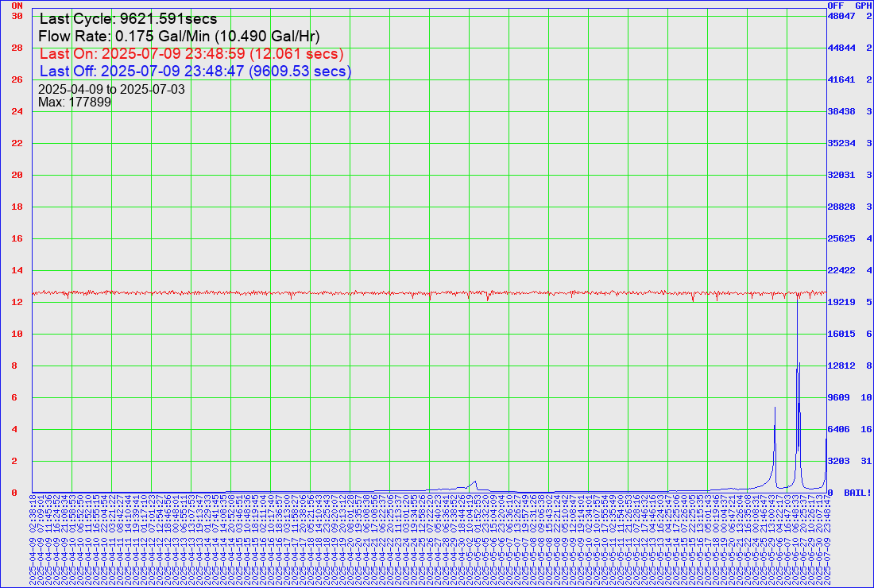Image resolution: width=874 pixels, height=588 pixels.
Task: Click the 'BAIL!' label
Action: [x=857, y=493]
